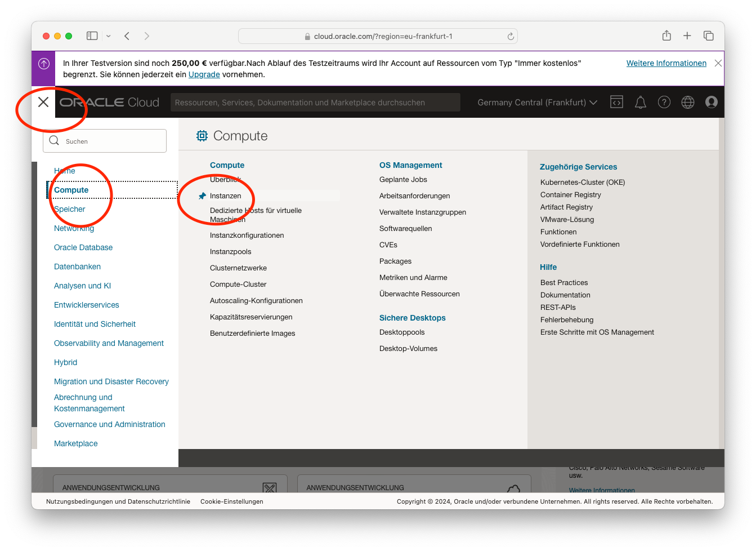Select Datenbanken in the navigation menu
Viewport: 756px width, 551px height.
[x=78, y=266]
